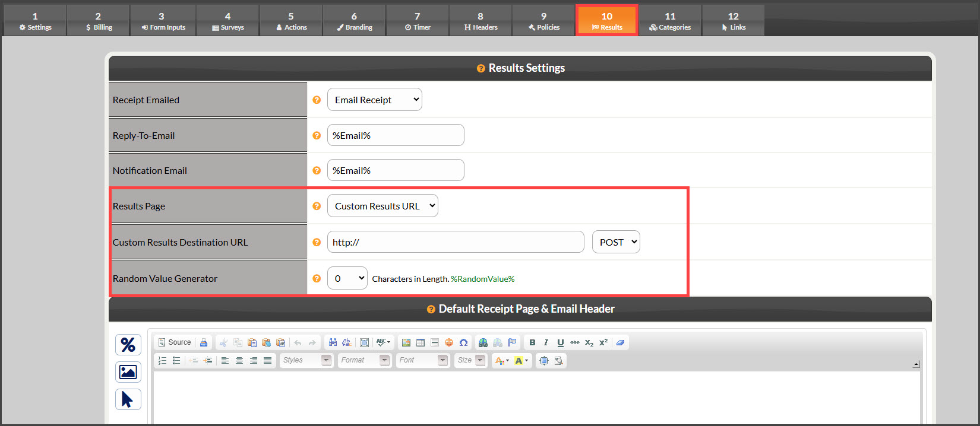The height and width of the screenshot is (426, 980).
Task: Toggle Strikethrough formatting
Action: coord(575,342)
